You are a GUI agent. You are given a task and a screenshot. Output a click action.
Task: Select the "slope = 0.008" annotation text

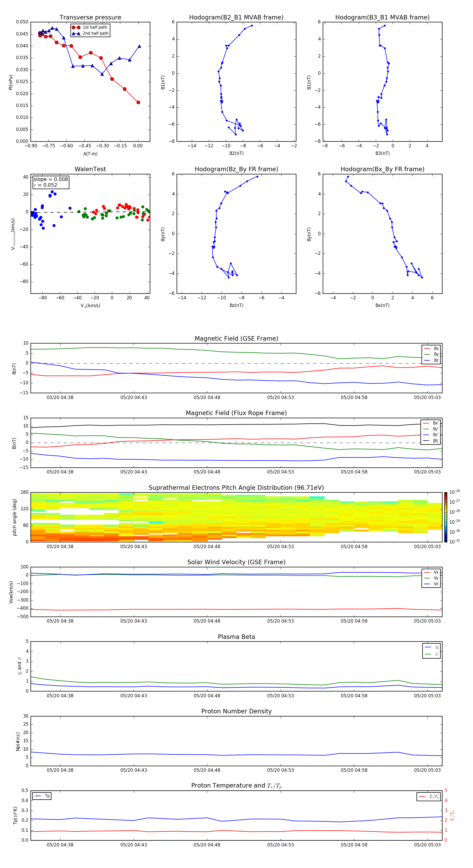click(51, 179)
